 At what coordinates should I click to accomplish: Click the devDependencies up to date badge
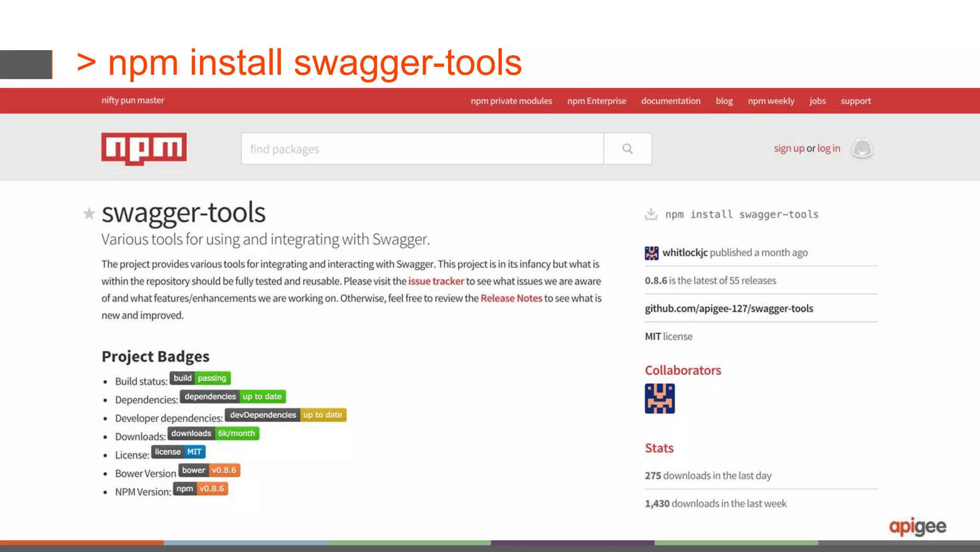[x=286, y=415]
